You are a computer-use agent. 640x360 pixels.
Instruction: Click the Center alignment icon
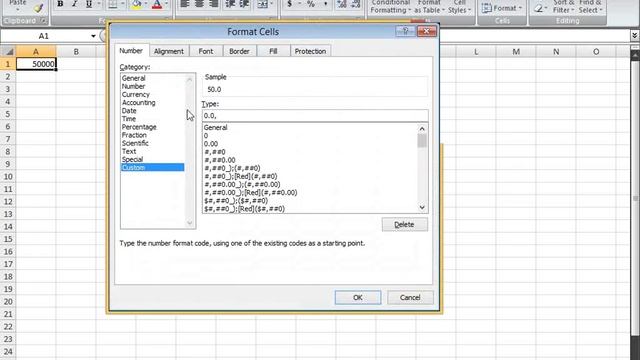click(x=199, y=4)
